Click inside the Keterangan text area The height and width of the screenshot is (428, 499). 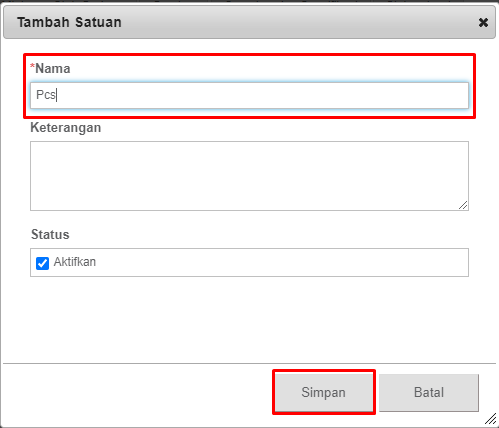pyautogui.click(x=249, y=176)
